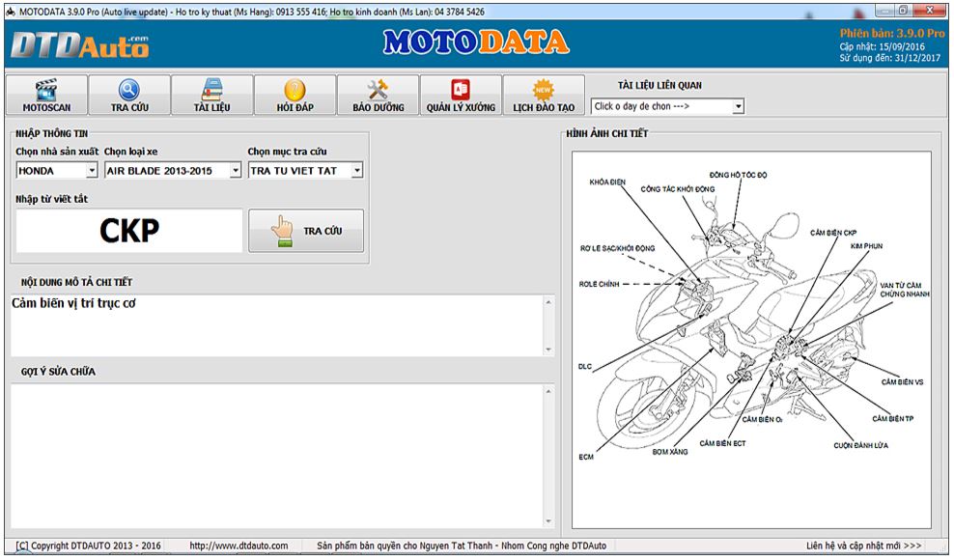Click the 'ECM' label in diagram
The image size is (954, 560).
tap(586, 457)
